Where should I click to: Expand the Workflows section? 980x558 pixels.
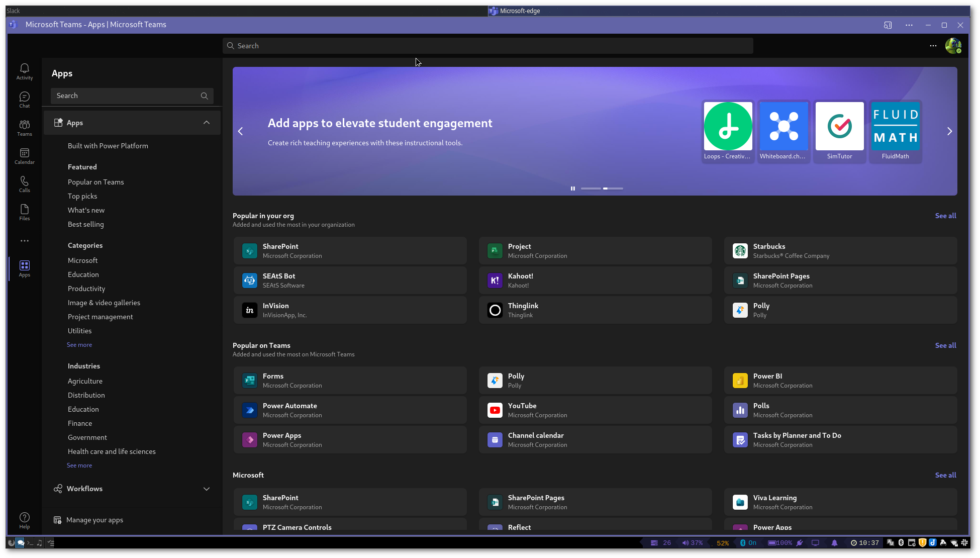(132, 489)
